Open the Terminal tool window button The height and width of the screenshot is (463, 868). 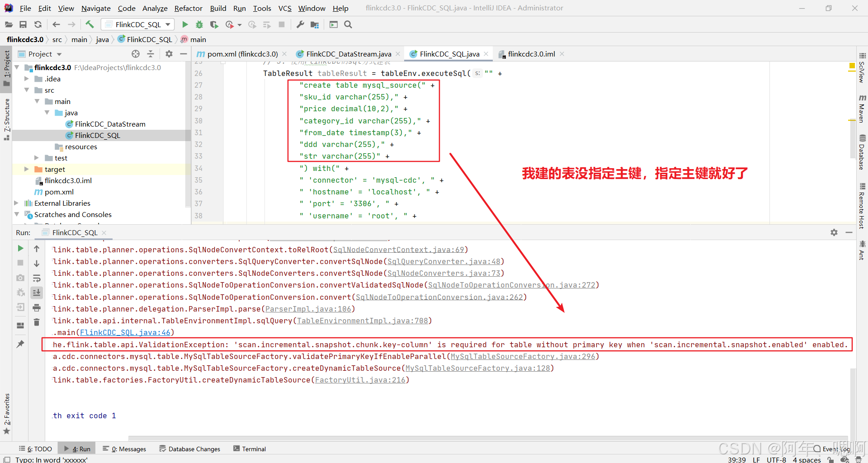point(250,449)
